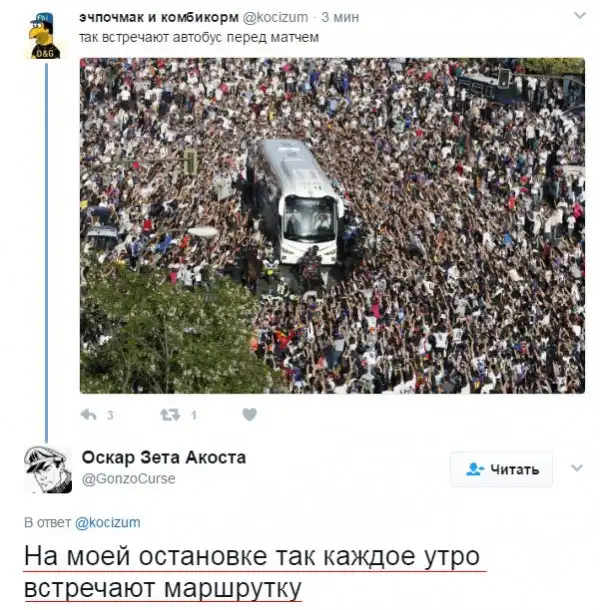Expand the top tweet options chevron

pyautogui.click(x=580, y=16)
